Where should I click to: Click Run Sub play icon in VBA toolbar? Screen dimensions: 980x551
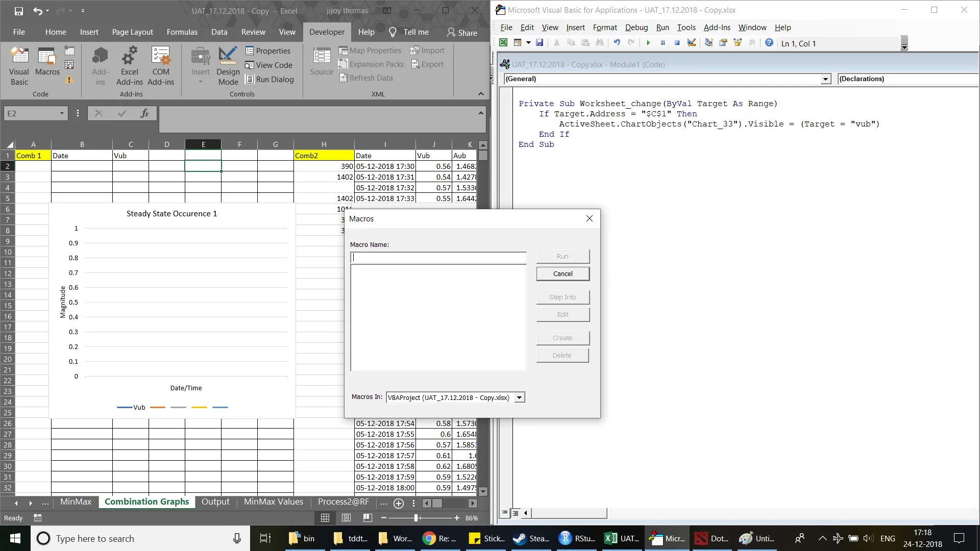[648, 43]
